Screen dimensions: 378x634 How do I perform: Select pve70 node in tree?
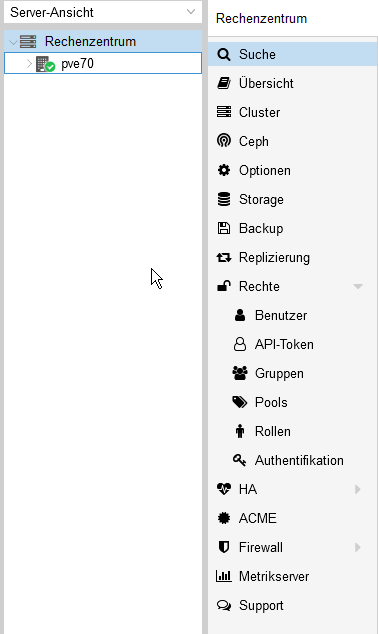coord(103,63)
